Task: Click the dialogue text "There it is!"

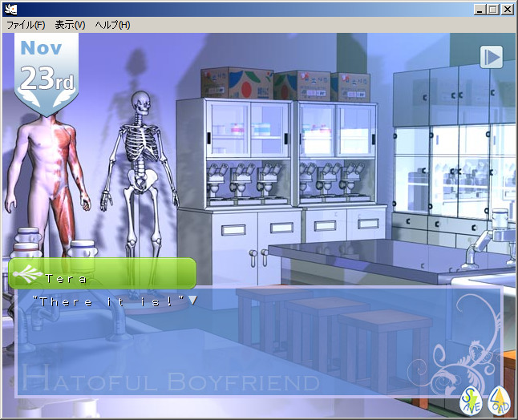Action: tap(109, 301)
